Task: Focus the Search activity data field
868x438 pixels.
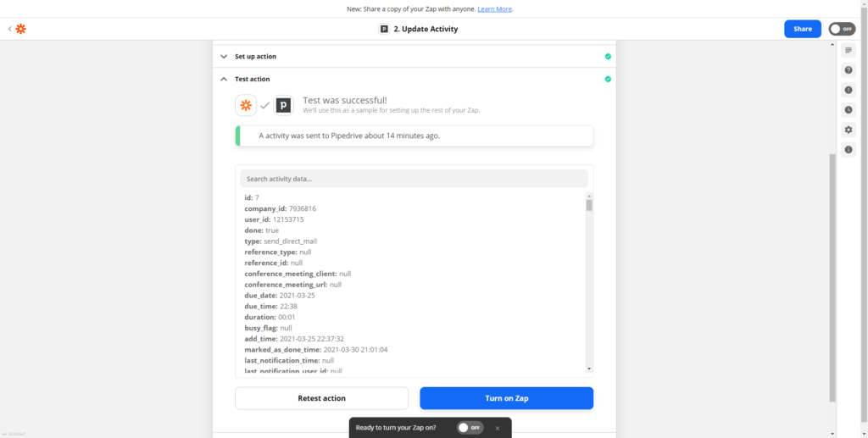Action: coord(414,179)
